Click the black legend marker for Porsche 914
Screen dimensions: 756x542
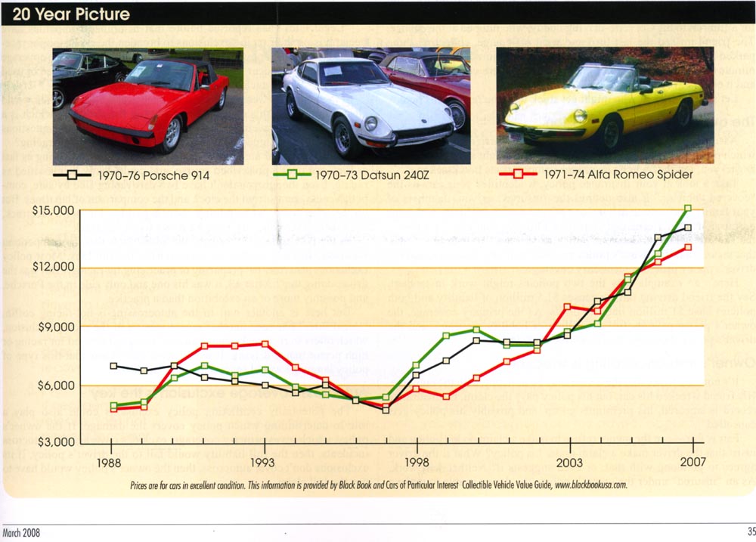(x=72, y=175)
